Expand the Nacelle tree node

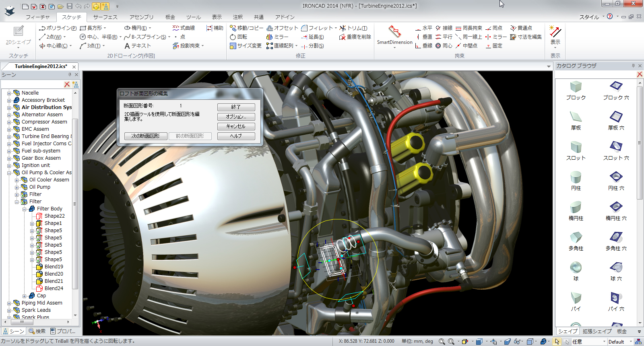9,93
